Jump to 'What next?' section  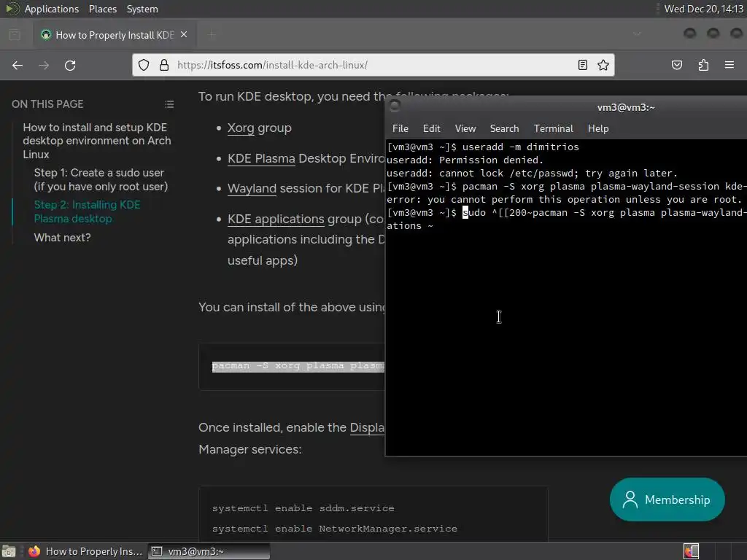(x=62, y=238)
